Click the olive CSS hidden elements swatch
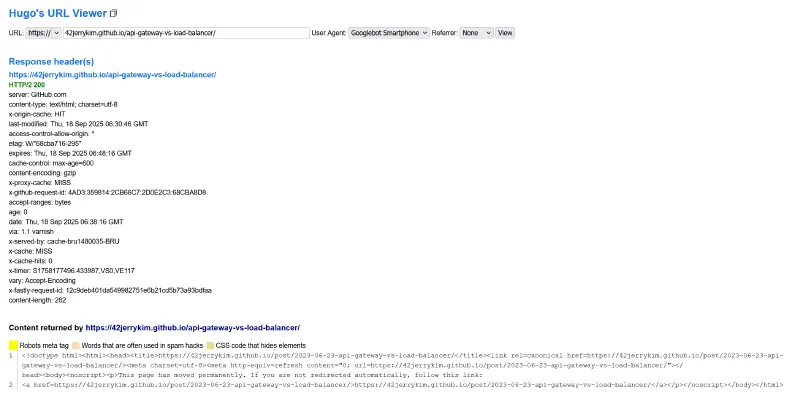Screen dimensions: 800x398 [210, 345]
